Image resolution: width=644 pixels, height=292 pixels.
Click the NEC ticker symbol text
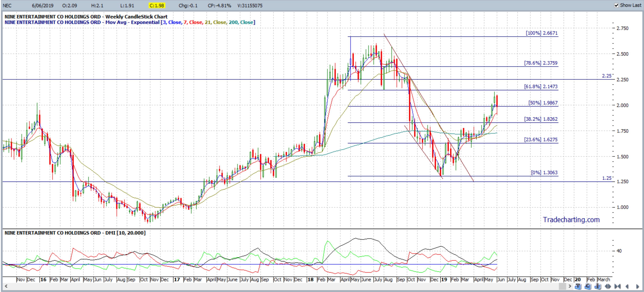pos(7,5)
